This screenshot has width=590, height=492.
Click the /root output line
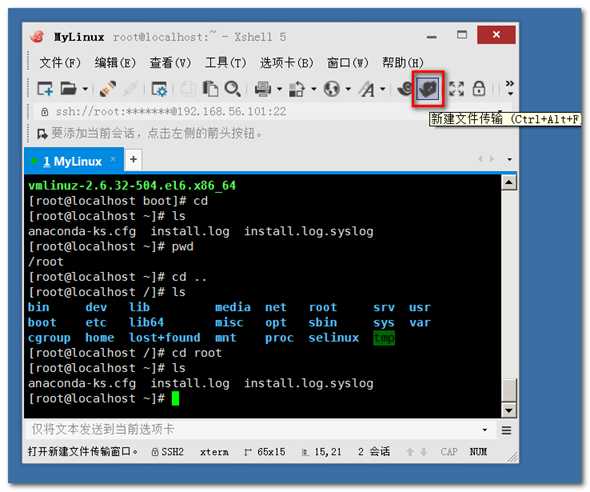pyautogui.click(x=46, y=261)
